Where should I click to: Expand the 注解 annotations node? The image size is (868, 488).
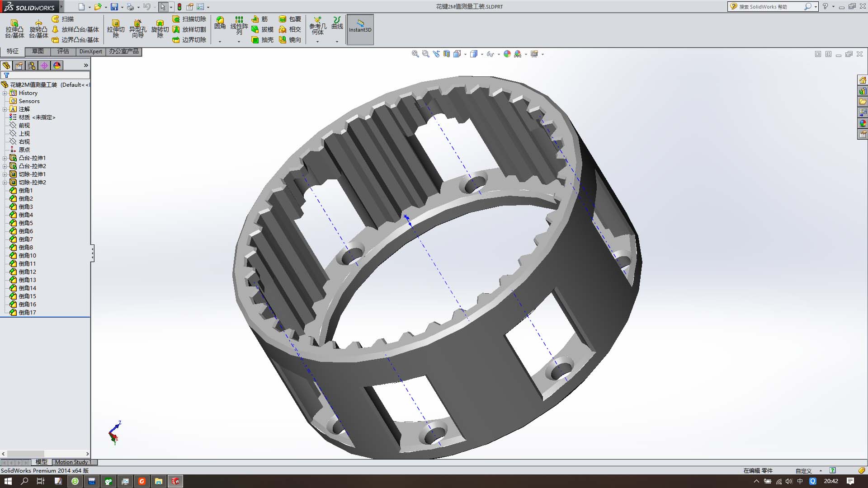(x=5, y=109)
